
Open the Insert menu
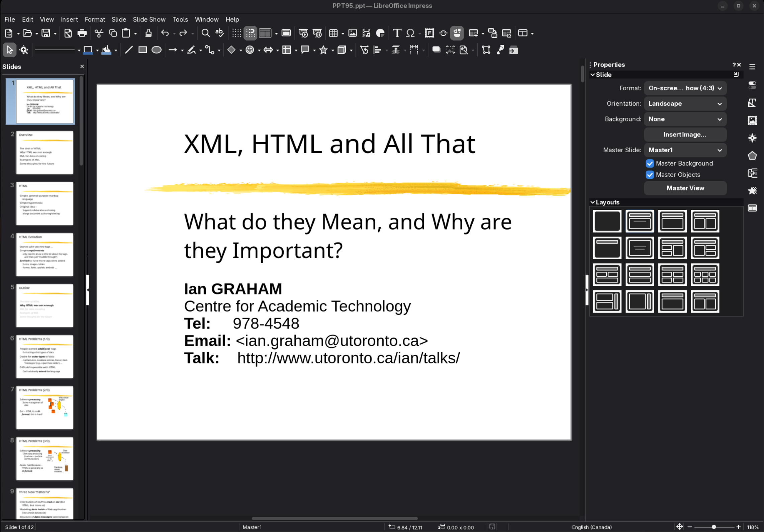pos(69,19)
